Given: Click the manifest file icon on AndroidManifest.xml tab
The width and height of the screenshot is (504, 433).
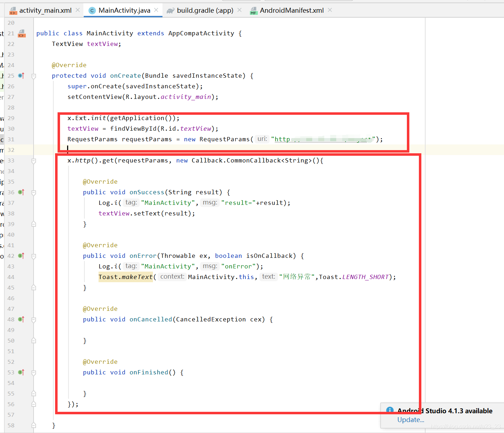Looking at the screenshot, I should (x=254, y=11).
